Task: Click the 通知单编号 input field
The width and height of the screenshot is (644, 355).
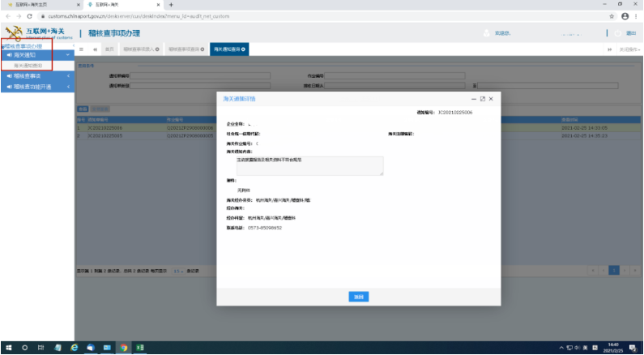Action: pos(200,75)
